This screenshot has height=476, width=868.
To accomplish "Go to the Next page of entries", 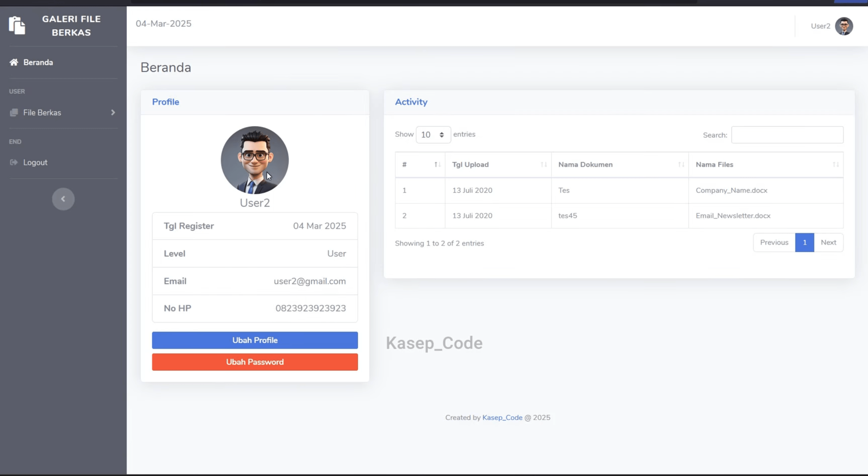I will coord(828,242).
